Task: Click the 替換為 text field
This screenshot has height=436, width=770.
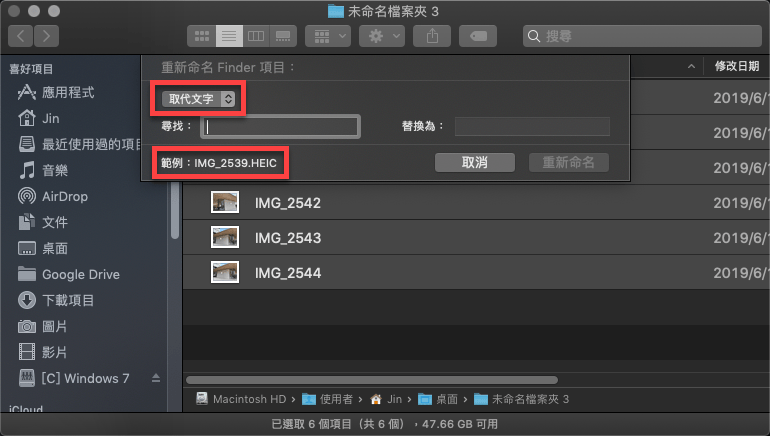Action: [x=532, y=127]
